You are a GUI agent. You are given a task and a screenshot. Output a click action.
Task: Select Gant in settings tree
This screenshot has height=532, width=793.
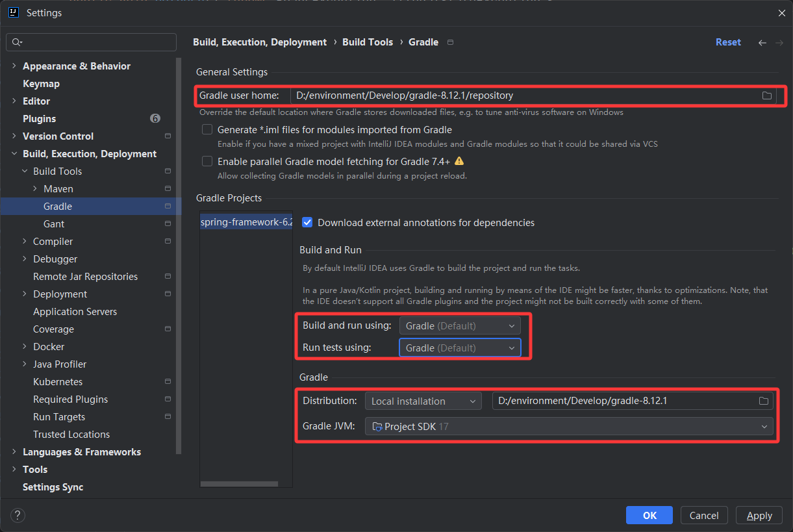(54, 224)
